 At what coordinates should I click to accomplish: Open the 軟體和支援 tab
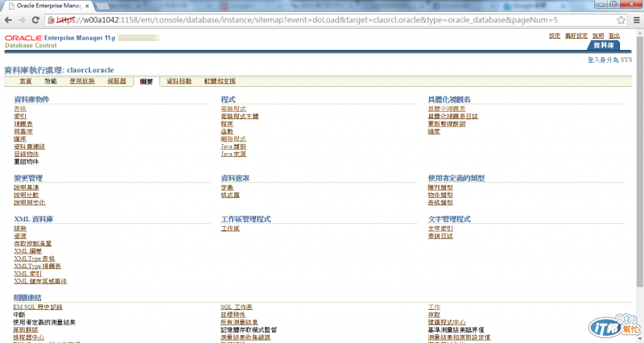point(220,81)
